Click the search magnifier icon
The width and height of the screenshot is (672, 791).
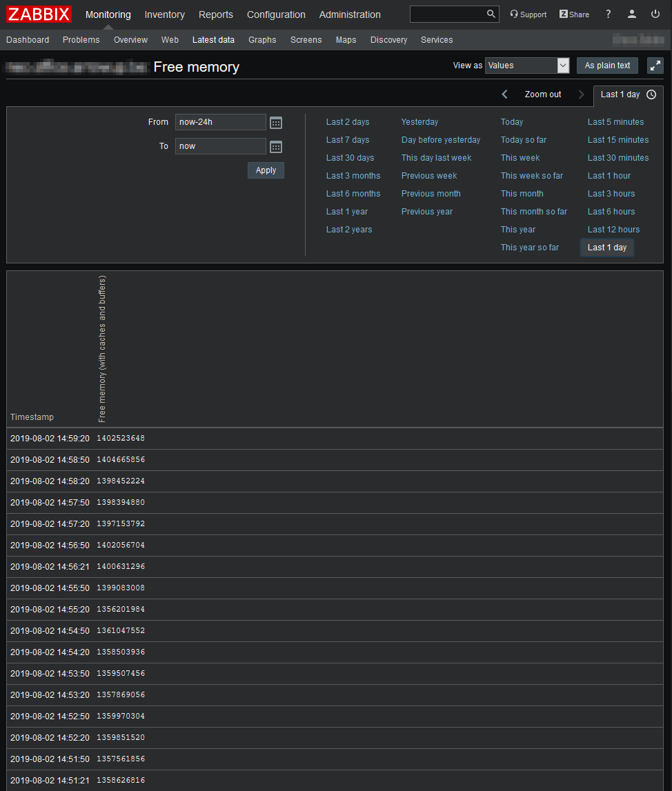coord(491,14)
